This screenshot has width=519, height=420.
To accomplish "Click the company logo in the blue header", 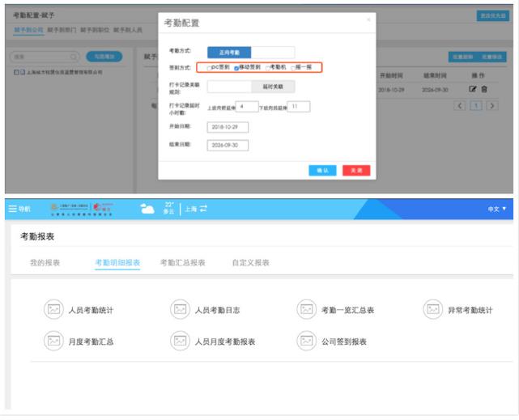I will [x=82, y=209].
